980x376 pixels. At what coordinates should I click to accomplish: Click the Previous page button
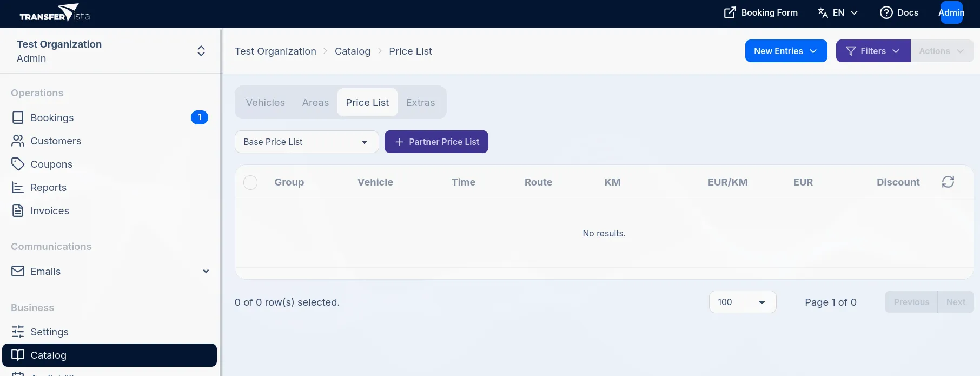pos(911,302)
